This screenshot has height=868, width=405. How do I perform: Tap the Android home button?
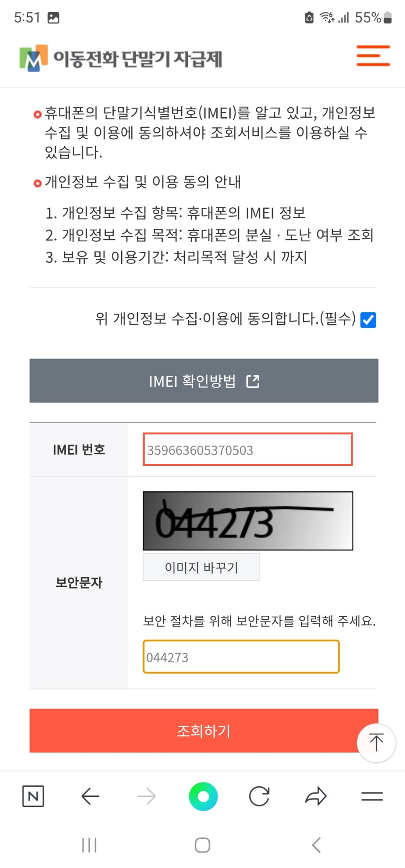click(202, 845)
